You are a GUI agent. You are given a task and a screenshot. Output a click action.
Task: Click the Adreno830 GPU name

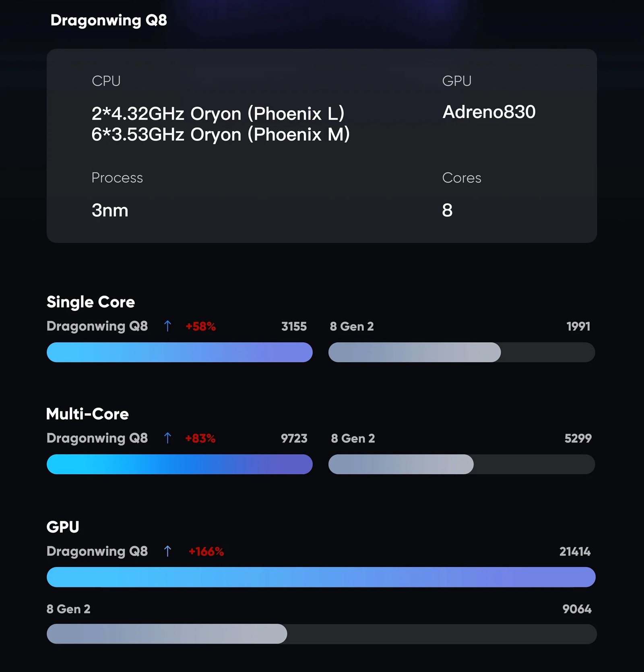(489, 112)
